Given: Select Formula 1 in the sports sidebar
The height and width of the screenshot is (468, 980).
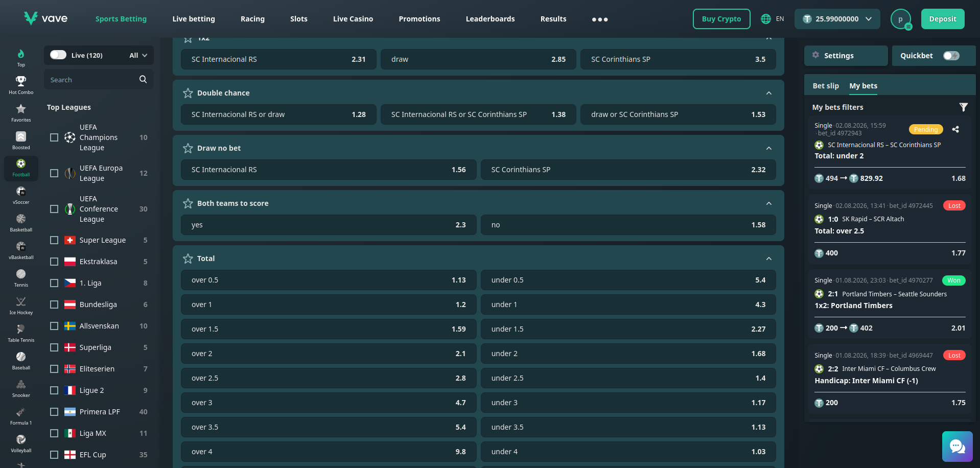Looking at the screenshot, I should coord(21,416).
